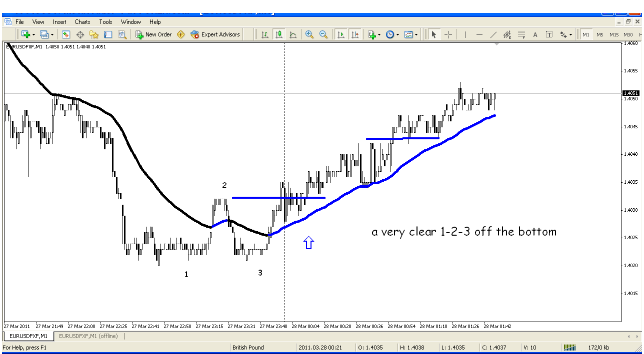Toggle chart Auto Scroll

[x=341, y=34]
